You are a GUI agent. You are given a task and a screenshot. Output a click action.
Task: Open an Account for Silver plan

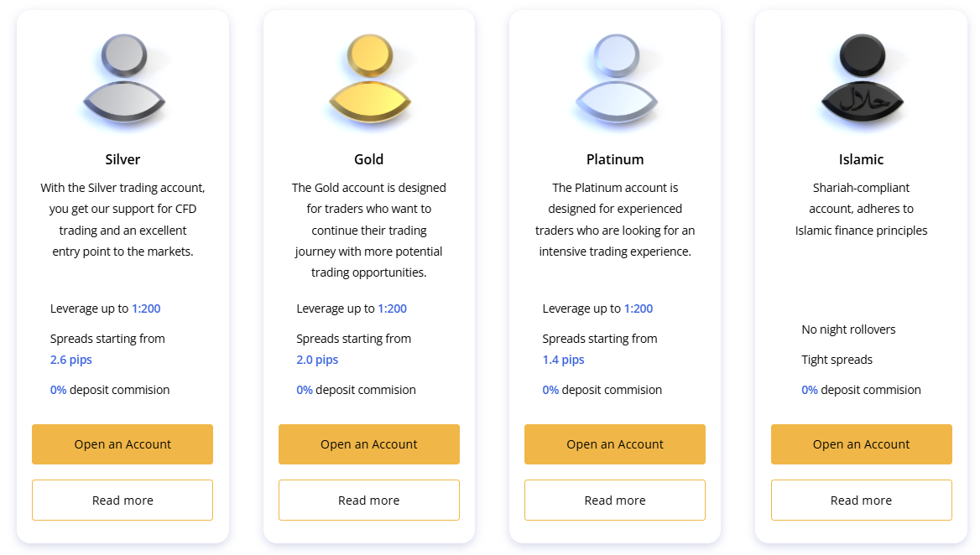[x=122, y=444]
